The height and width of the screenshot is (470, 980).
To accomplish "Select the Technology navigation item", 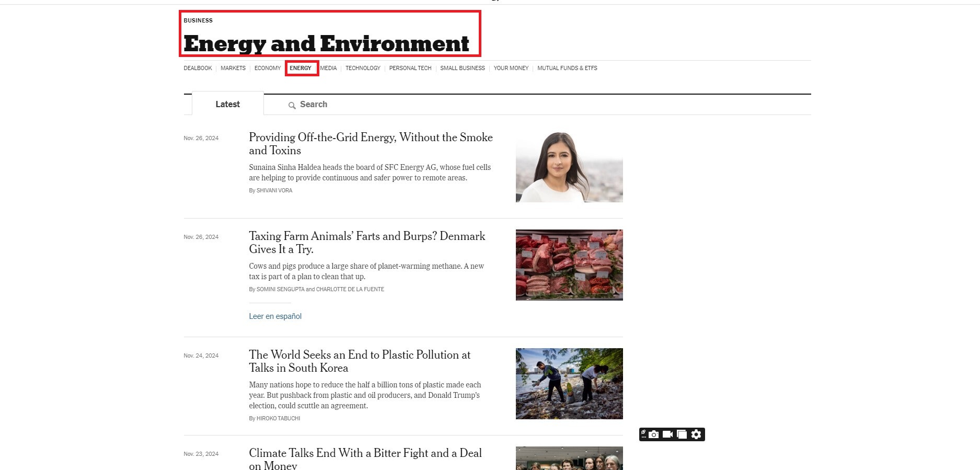I will coord(363,68).
